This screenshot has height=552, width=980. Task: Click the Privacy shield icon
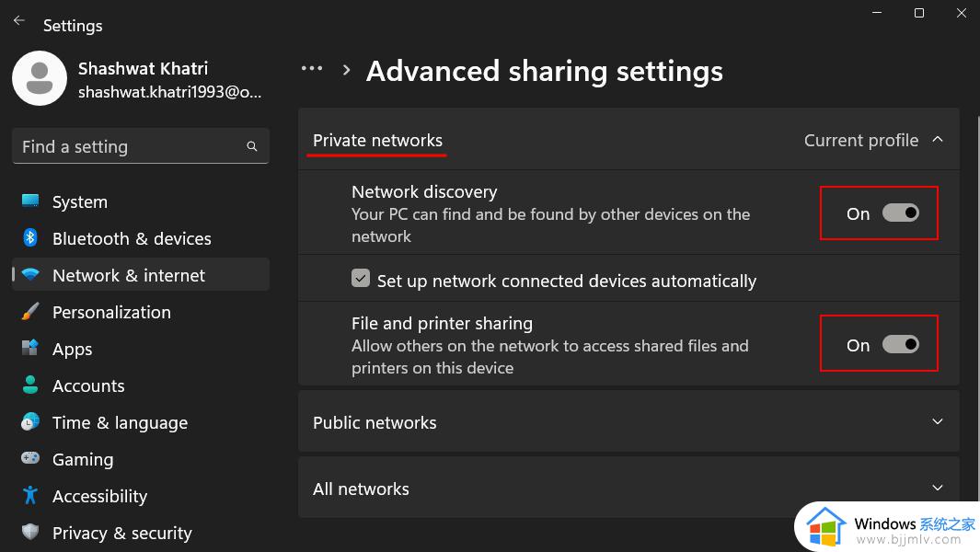30,532
